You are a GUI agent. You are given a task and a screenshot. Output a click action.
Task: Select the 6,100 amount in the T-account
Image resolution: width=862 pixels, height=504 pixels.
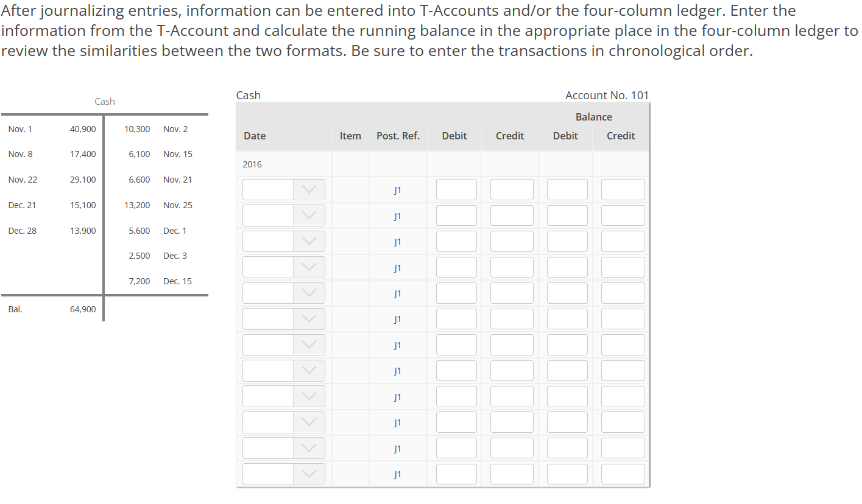tap(140, 154)
